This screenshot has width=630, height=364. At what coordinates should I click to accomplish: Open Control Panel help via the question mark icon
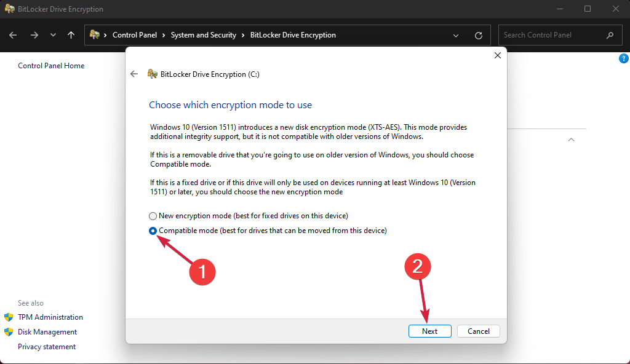pyautogui.click(x=623, y=58)
